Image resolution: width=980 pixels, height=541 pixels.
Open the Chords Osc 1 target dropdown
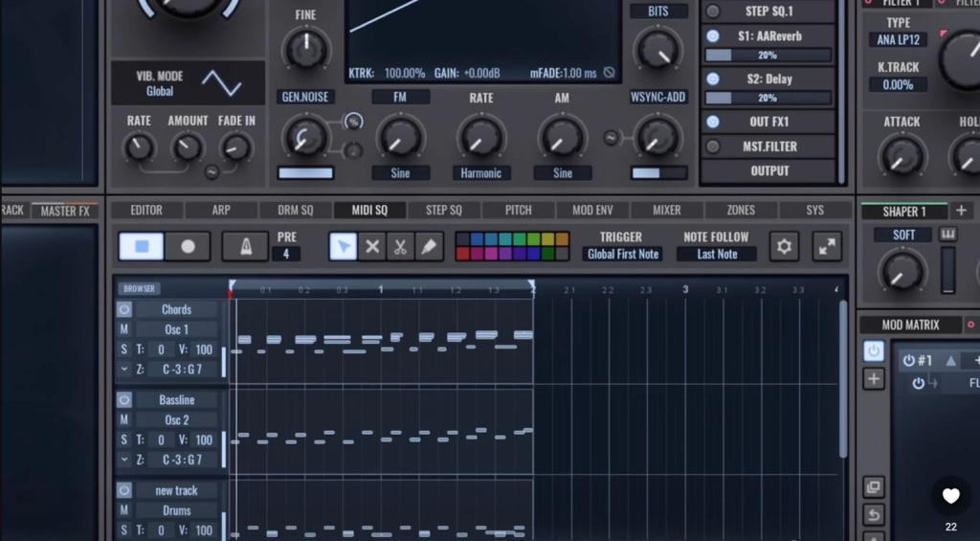pos(176,329)
